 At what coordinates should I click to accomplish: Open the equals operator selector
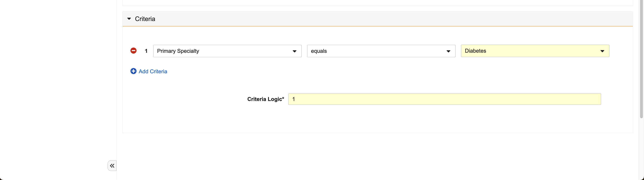[x=375, y=51]
